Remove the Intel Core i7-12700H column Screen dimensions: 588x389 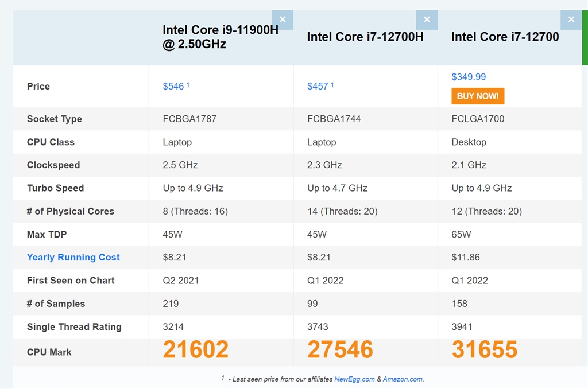[x=427, y=20]
